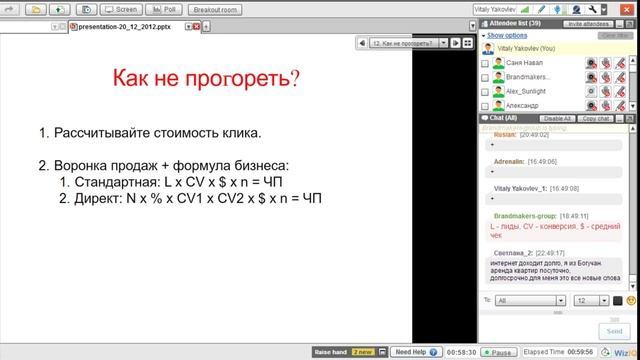Toggle your webcam in the top bar

[576, 9]
